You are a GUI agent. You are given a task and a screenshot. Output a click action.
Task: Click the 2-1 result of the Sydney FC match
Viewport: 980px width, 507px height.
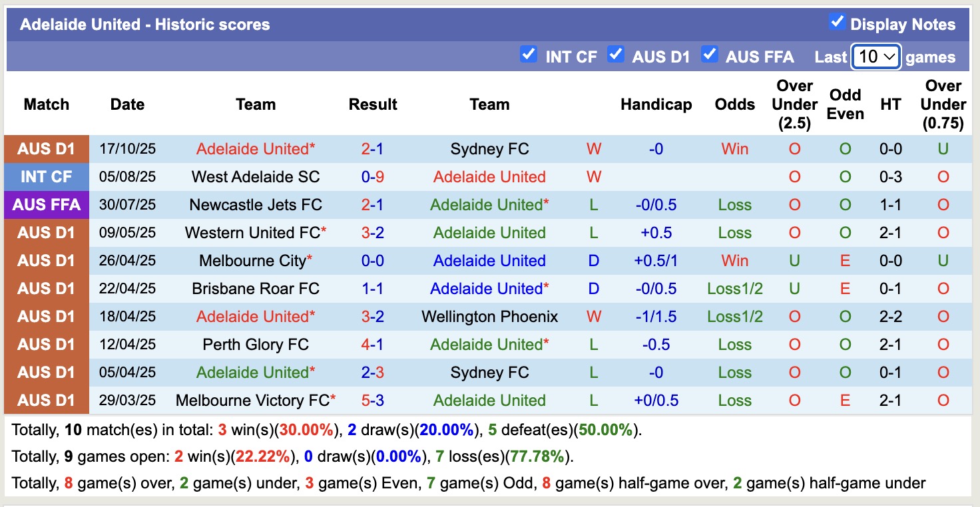coord(372,149)
